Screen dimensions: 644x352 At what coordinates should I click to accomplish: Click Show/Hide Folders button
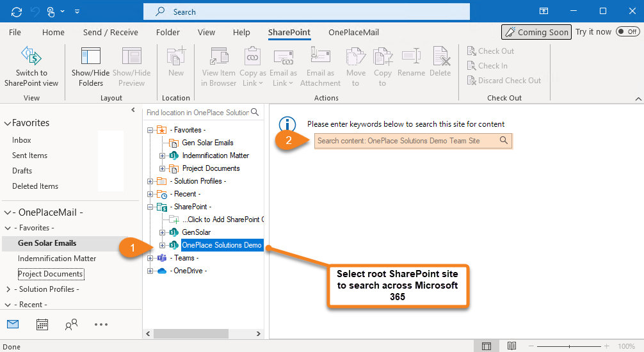90,66
